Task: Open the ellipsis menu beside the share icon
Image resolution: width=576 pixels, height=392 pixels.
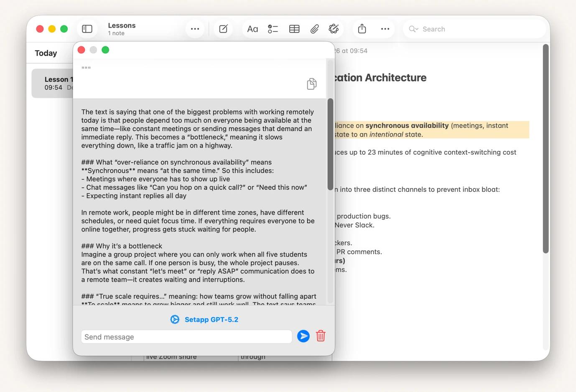Action: [x=385, y=29]
